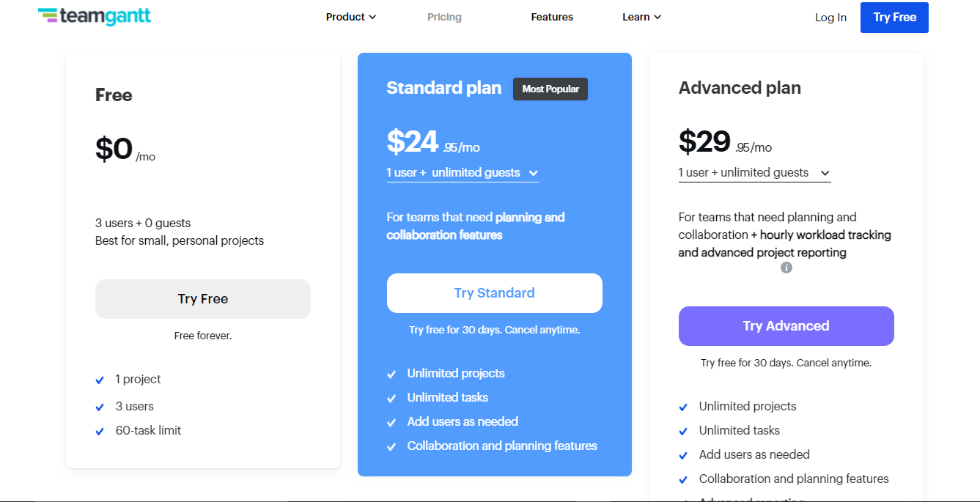Click the checkmark beside Standard "Unlimited tasks"

click(391, 398)
